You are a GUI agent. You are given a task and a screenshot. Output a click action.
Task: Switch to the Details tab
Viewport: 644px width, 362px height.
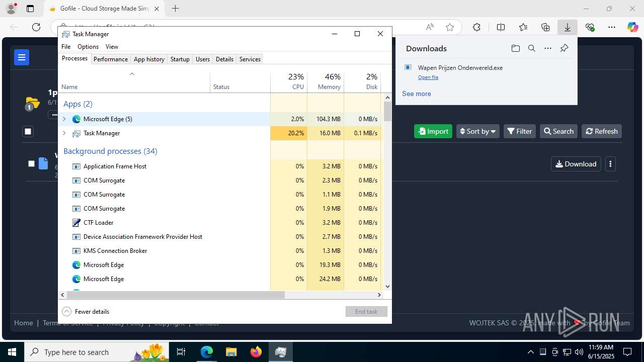coord(224,59)
